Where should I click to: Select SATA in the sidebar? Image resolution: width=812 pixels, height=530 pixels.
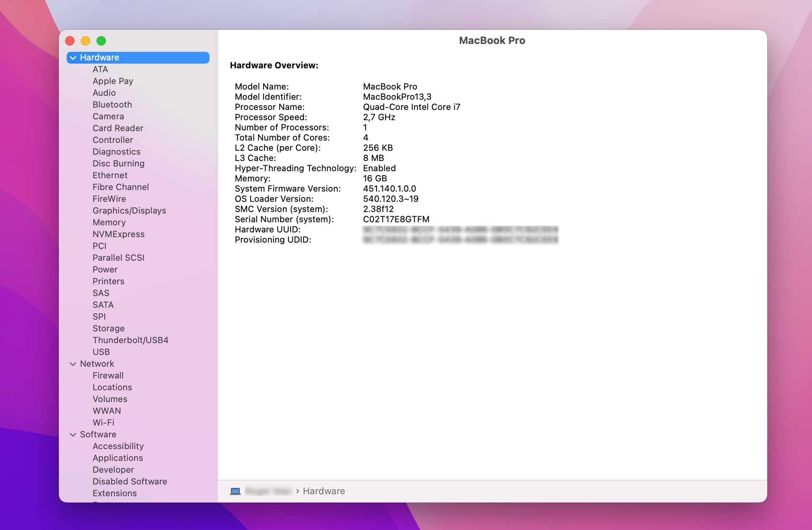pyautogui.click(x=103, y=305)
